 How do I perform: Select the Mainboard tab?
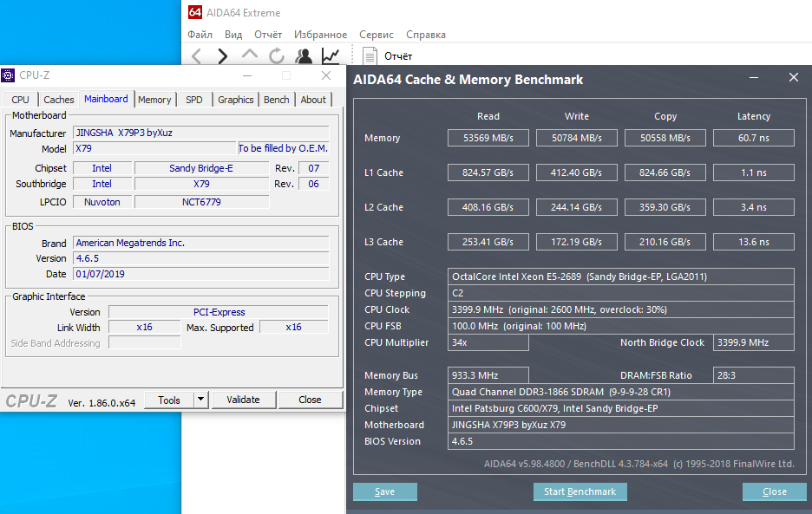(106, 99)
